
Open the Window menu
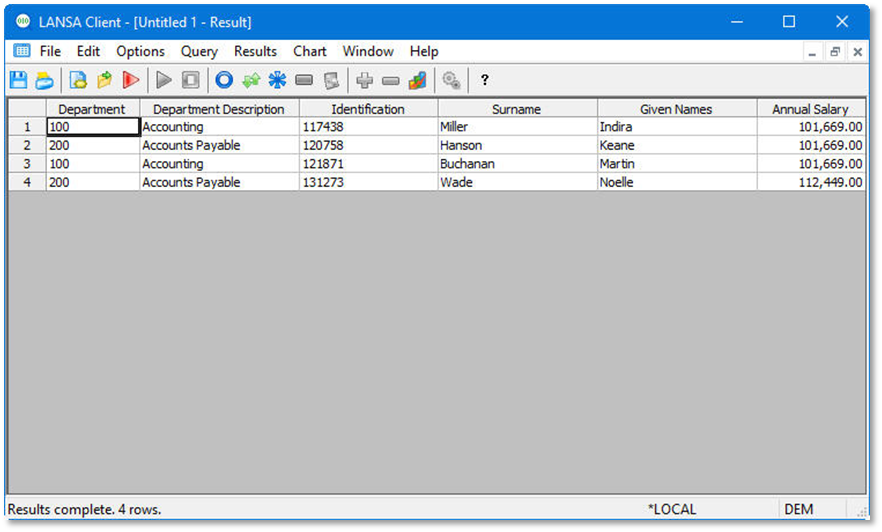pyautogui.click(x=368, y=51)
